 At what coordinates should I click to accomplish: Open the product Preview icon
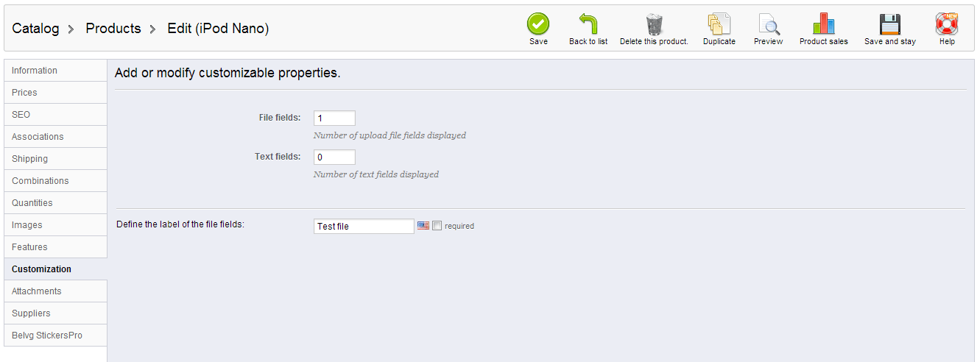pos(768,24)
